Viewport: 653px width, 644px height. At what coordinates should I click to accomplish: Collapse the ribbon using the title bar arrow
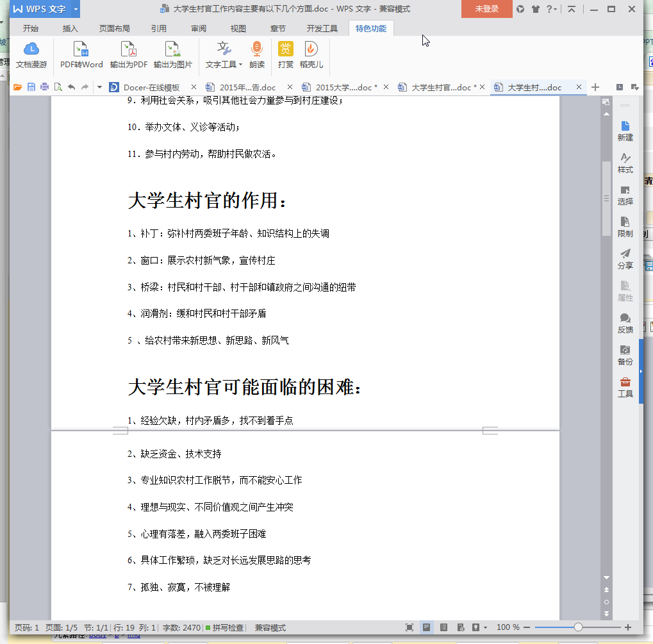pos(572,9)
